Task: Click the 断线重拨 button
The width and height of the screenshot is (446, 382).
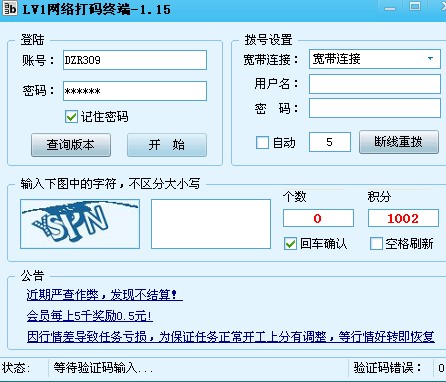Action: click(399, 142)
